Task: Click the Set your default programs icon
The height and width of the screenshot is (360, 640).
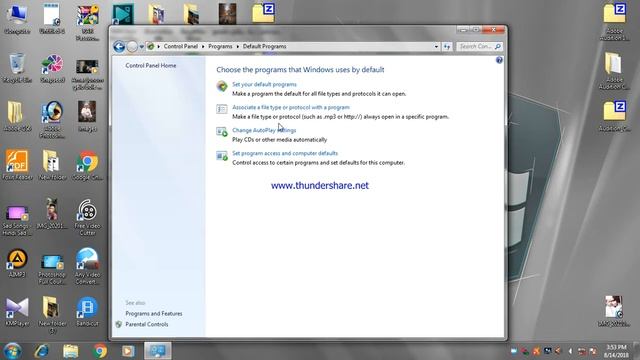Action: tap(222, 86)
